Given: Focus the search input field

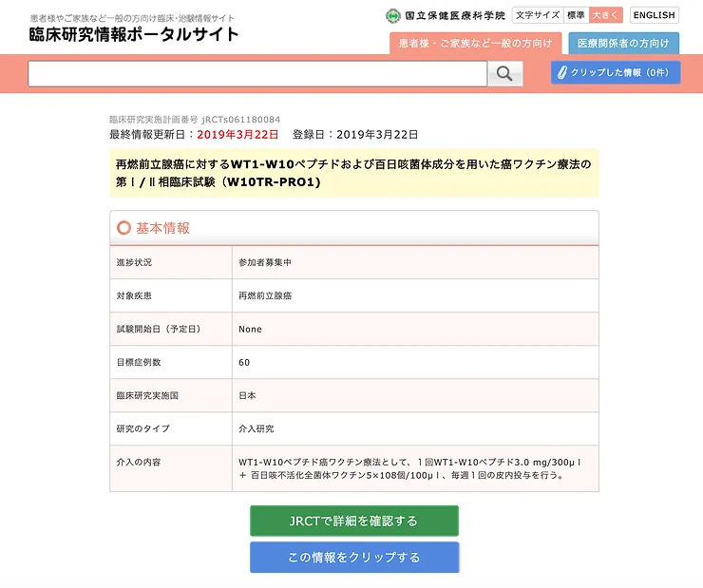Looking at the screenshot, I should click(257, 73).
